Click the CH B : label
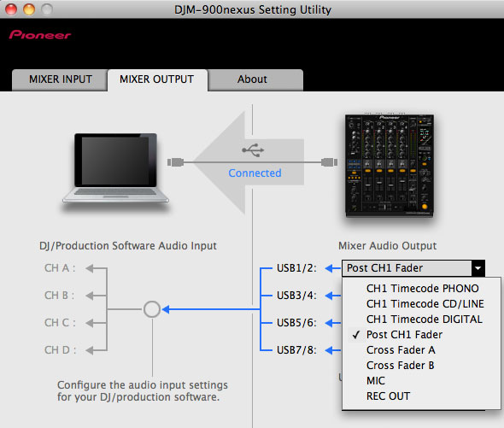Screen dimensions: 504x428 [60, 296]
